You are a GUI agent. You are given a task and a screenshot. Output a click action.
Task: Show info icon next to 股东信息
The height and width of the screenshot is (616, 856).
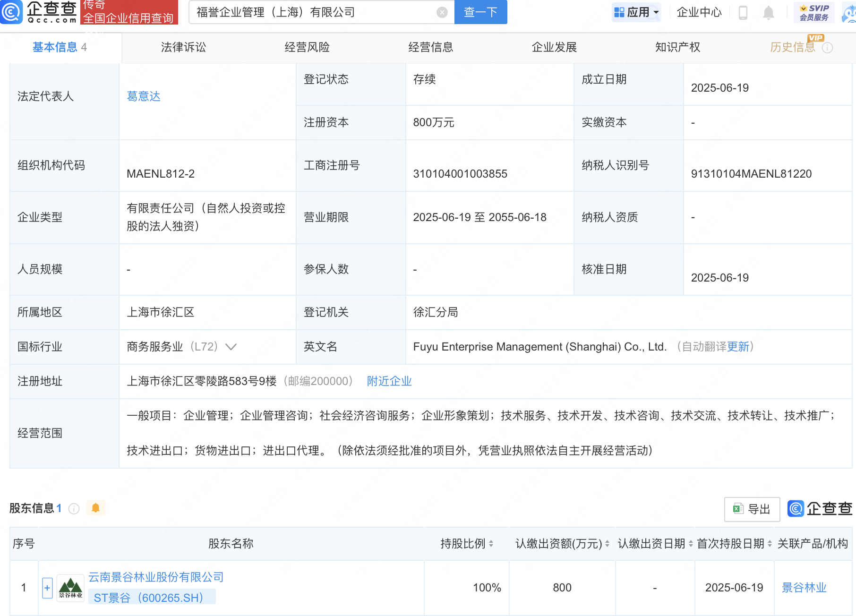tap(74, 508)
